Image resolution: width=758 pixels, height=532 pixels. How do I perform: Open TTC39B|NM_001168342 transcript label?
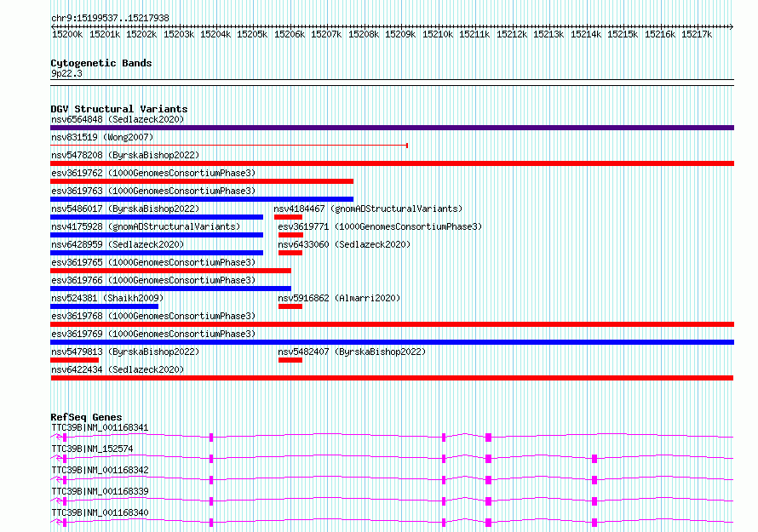pos(100,470)
